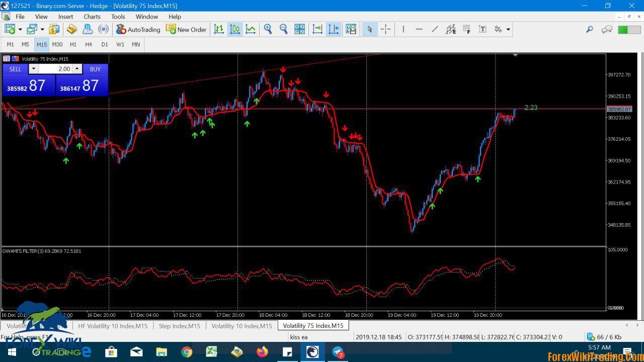Switch to Volatility 10 Index,M15 tab

pyautogui.click(x=242, y=326)
